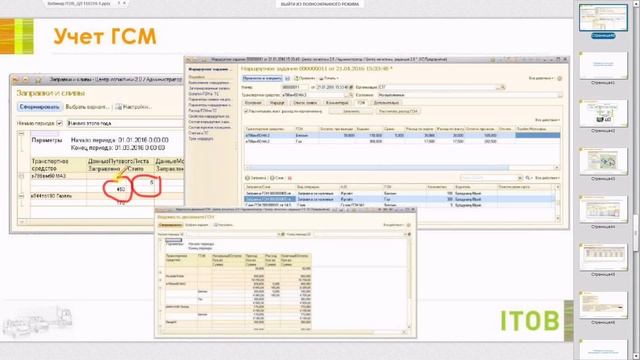Open second slide thumbnail in right panel
The image size is (640, 360).
(603, 65)
